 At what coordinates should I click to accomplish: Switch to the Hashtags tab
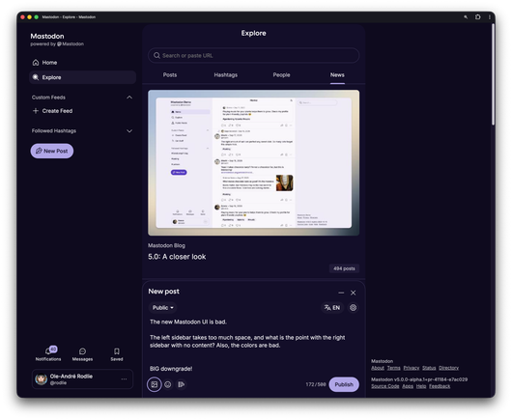(226, 74)
